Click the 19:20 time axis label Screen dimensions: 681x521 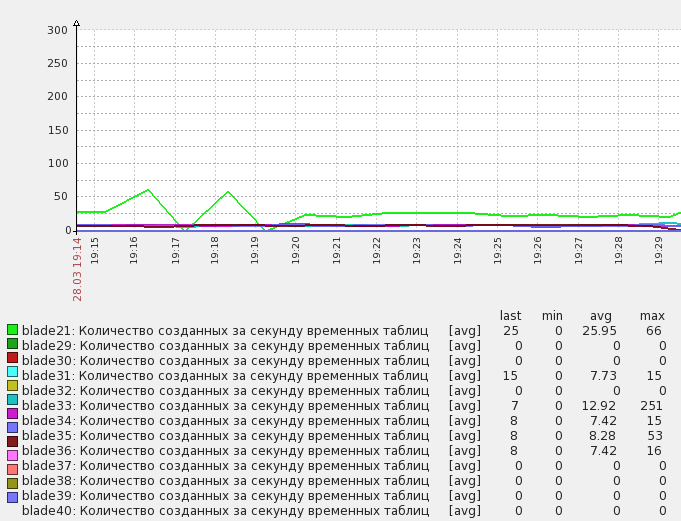295,251
